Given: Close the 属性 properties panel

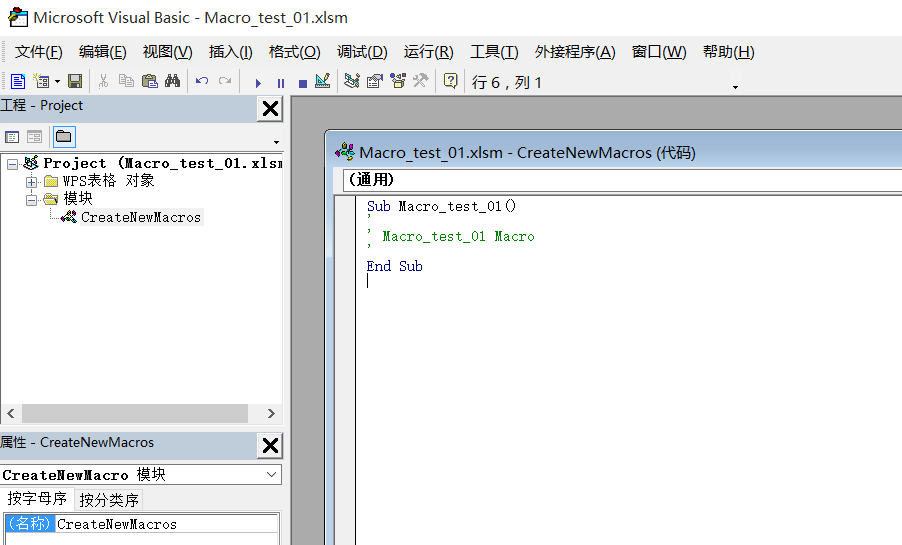Looking at the screenshot, I should pos(270,445).
